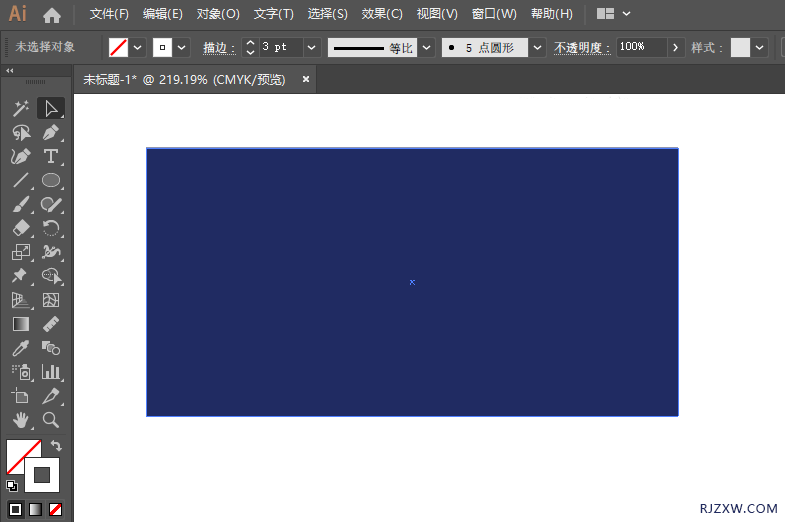Select the Line Segment tool
The height and width of the screenshot is (522, 785).
[21, 180]
